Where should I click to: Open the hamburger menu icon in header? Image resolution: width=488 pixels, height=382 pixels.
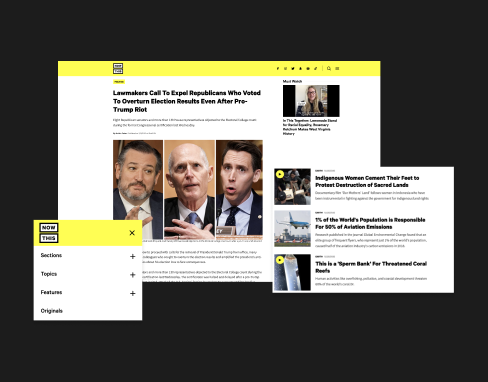pyautogui.click(x=337, y=69)
